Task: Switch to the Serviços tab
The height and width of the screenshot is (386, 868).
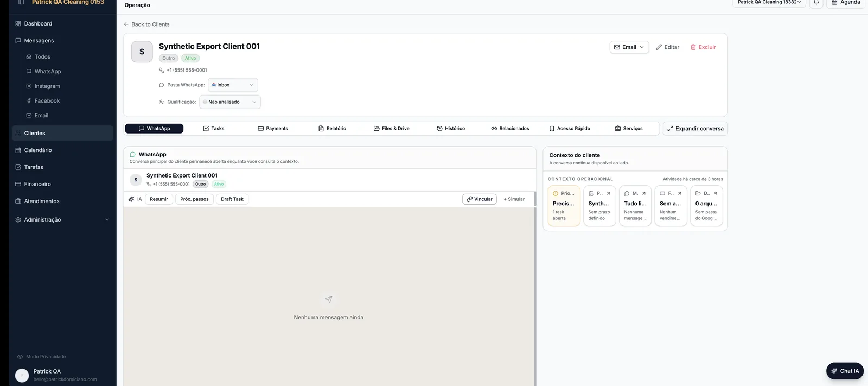Action: [x=629, y=129]
